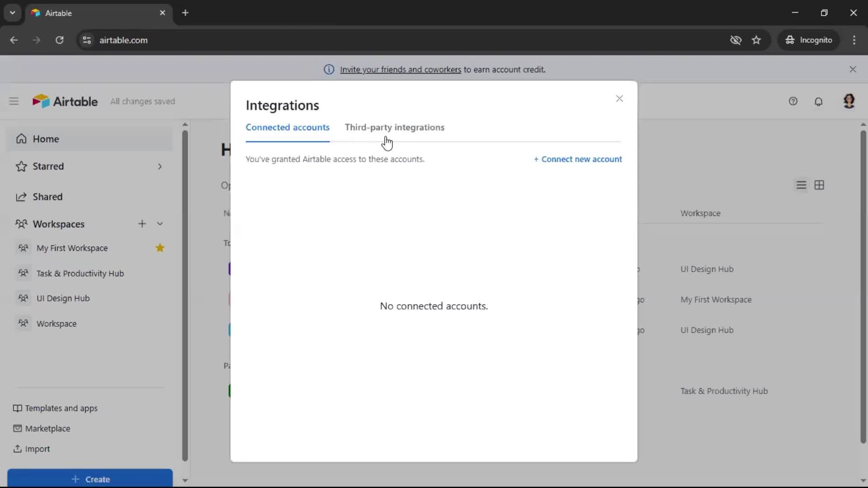Click the Airtable logo
This screenshot has width=868, height=488.
point(65,101)
